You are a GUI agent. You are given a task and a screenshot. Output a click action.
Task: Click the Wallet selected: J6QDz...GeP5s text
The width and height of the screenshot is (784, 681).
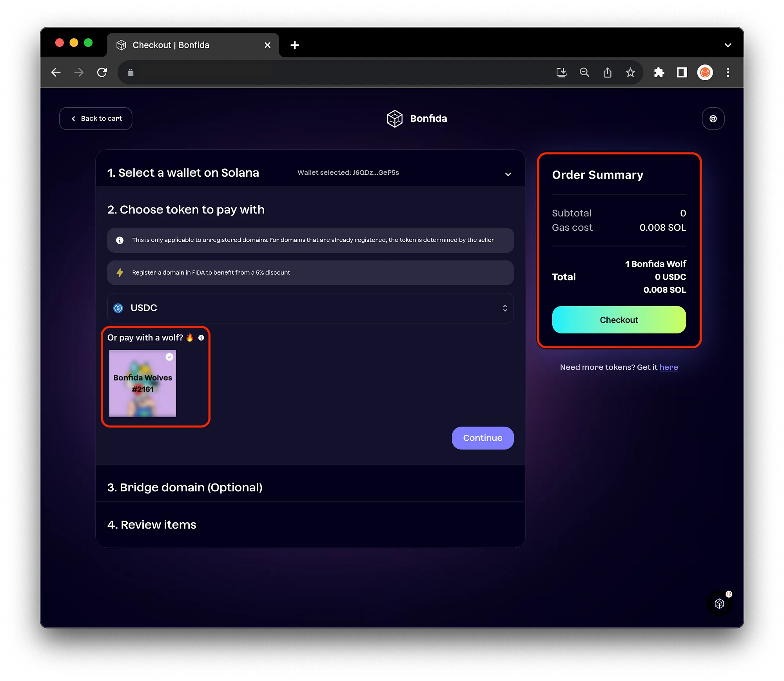pos(348,172)
